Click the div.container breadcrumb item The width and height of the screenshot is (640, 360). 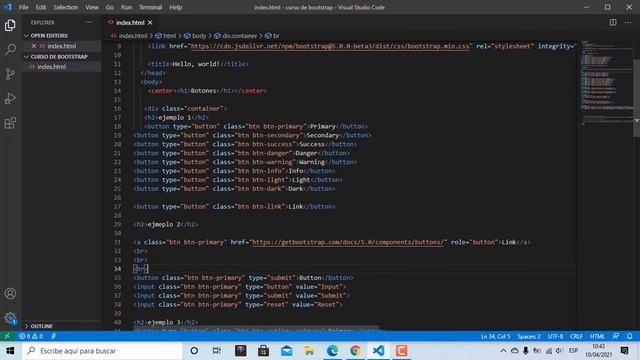tap(236, 36)
